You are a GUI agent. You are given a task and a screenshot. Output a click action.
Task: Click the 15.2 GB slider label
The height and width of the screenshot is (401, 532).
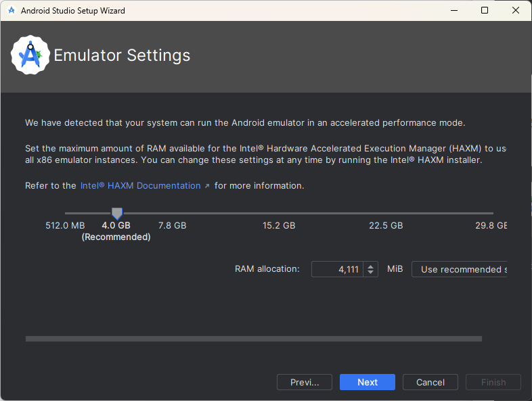tap(279, 225)
